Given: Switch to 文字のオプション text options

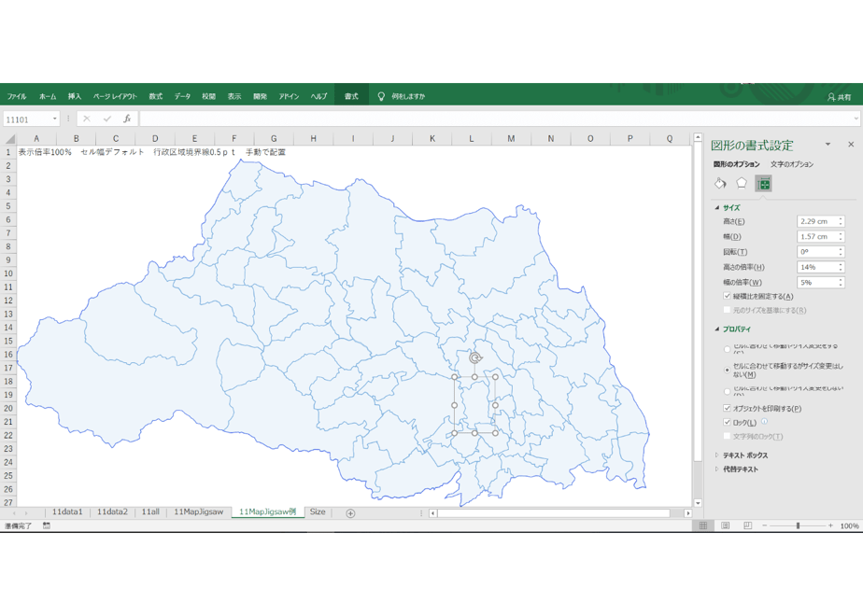Looking at the screenshot, I should [x=791, y=164].
